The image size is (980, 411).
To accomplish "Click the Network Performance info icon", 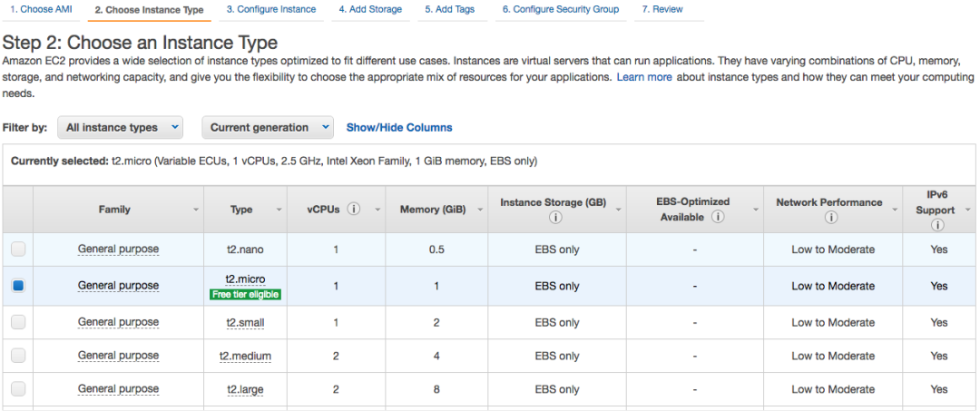I will pos(829,218).
